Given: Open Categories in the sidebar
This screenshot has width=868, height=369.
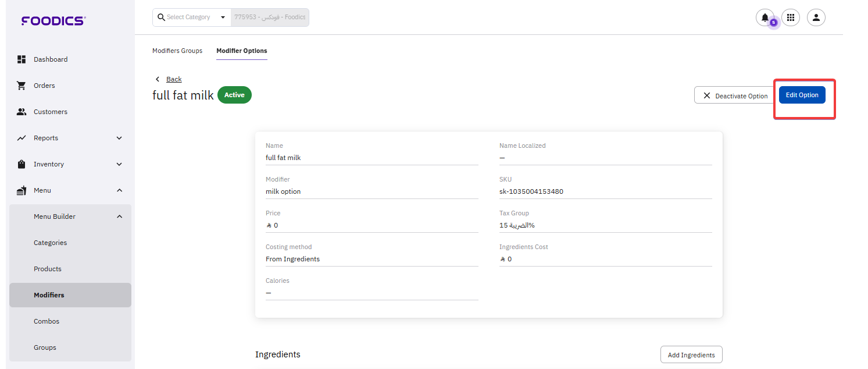Looking at the screenshot, I should coord(51,243).
